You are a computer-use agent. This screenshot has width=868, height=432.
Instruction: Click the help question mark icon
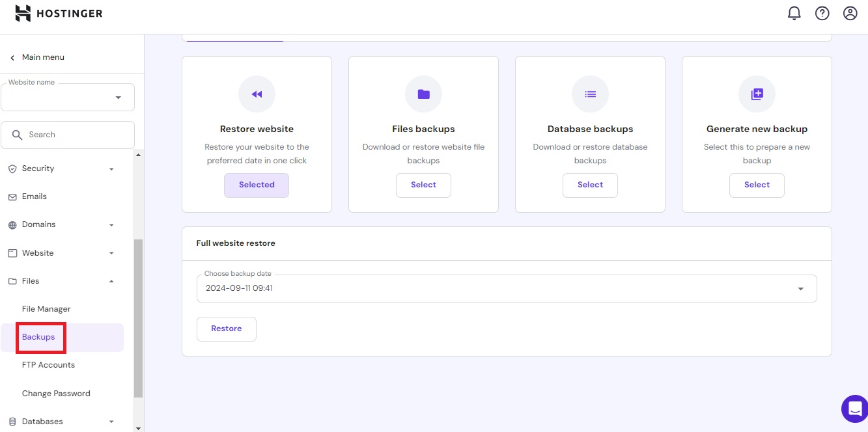coord(822,14)
